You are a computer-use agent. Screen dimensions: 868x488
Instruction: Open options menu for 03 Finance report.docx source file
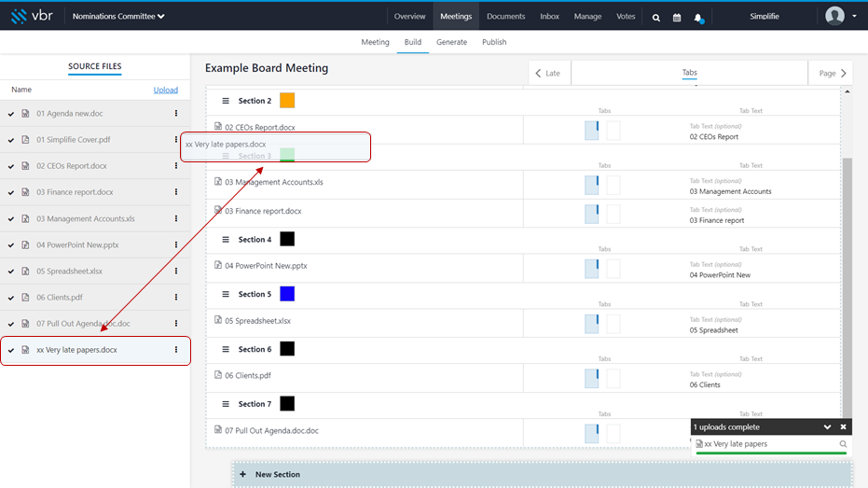176,191
